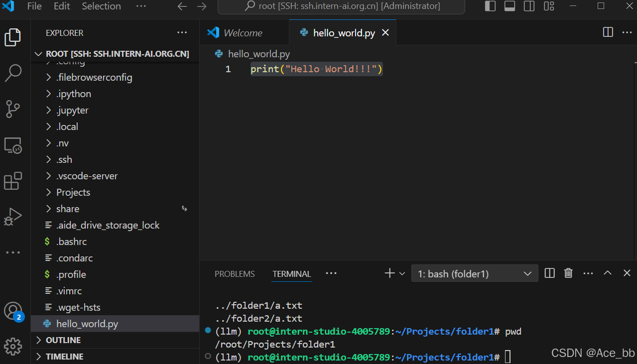
Task: Open the .condarc file
Action: pyautogui.click(x=115, y=258)
